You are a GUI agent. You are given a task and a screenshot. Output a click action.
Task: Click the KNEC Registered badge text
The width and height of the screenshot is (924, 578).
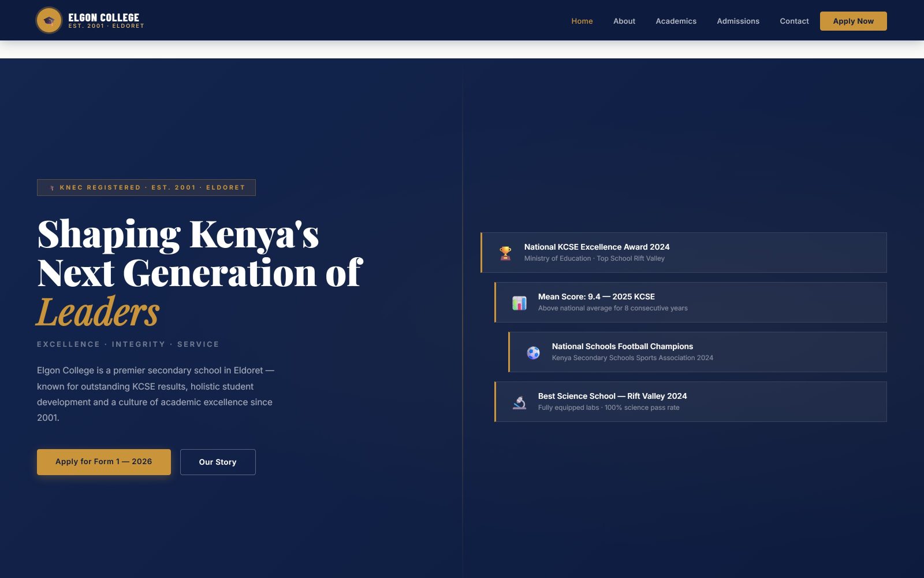pyautogui.click(x=152, y=187)
